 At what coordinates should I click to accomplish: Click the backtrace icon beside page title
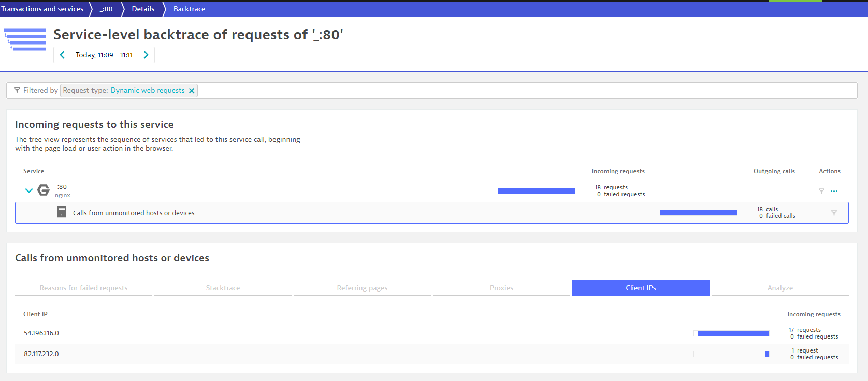point(25,39)
